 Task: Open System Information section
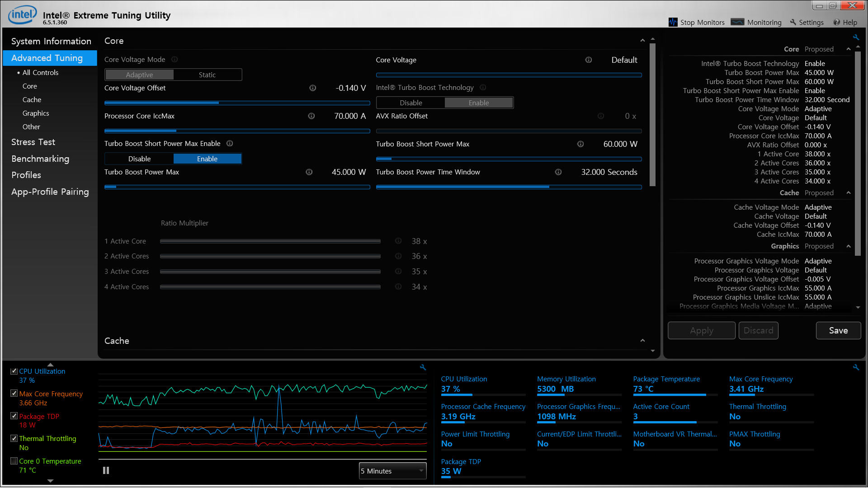click(x=51, y=41)
